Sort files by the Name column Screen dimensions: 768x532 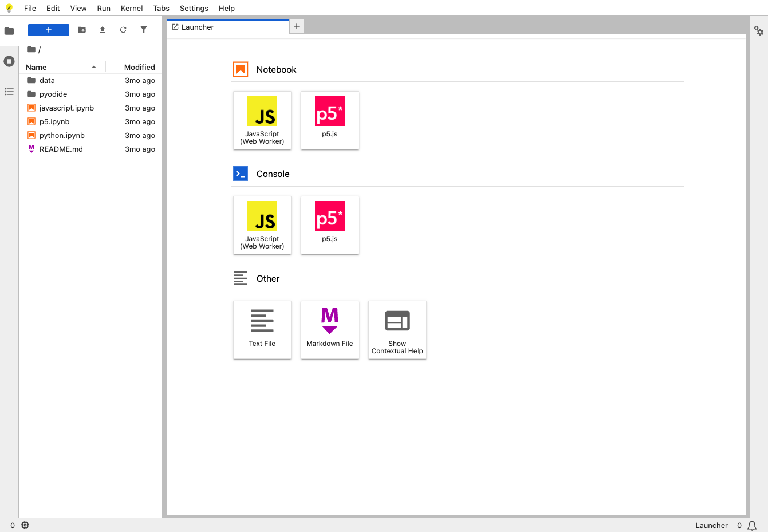(62, 67)
